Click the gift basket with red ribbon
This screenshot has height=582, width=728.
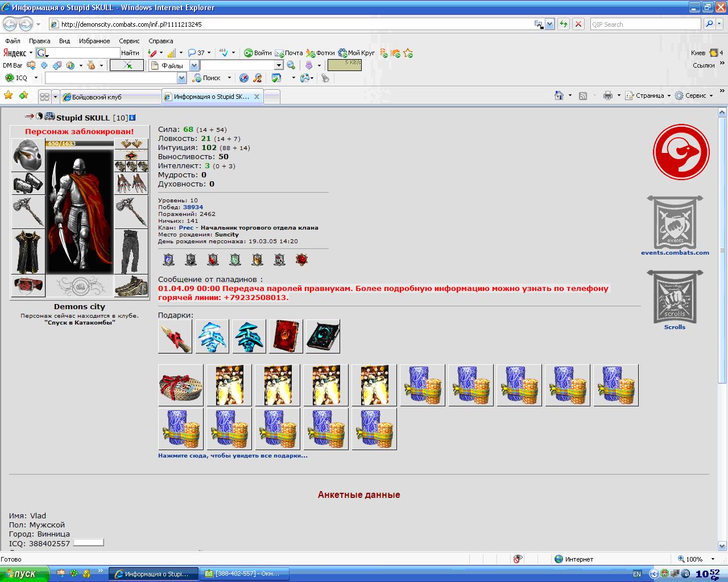[x=181, y=385]
